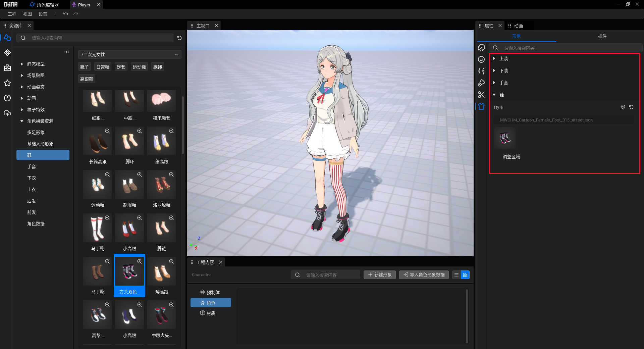Click the undo arrow in toolbar
This screenshot has width=644, height=349.
[66, 14]
